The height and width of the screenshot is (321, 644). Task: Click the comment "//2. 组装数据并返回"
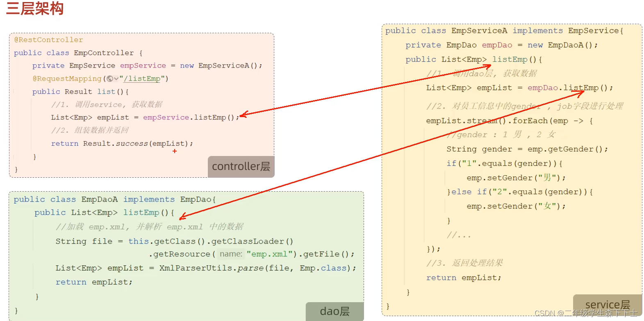pyautogui.click(x=90, y=130)
